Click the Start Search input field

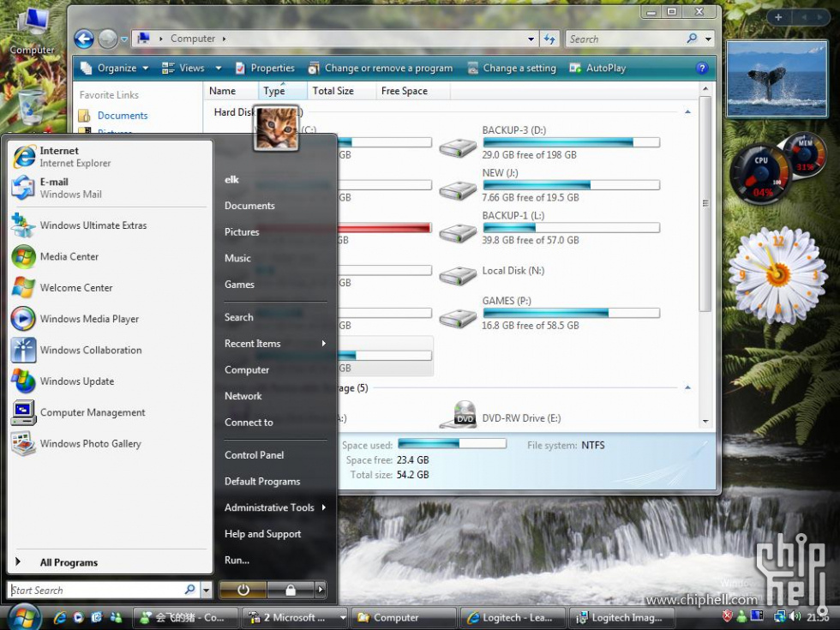pos(96,590)
